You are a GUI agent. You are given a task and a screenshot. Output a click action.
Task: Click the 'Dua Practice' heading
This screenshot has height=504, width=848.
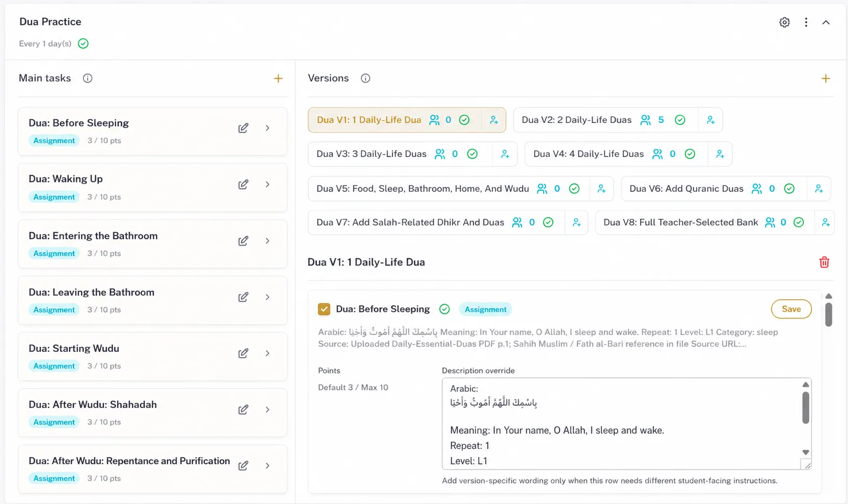click(50, 22)
